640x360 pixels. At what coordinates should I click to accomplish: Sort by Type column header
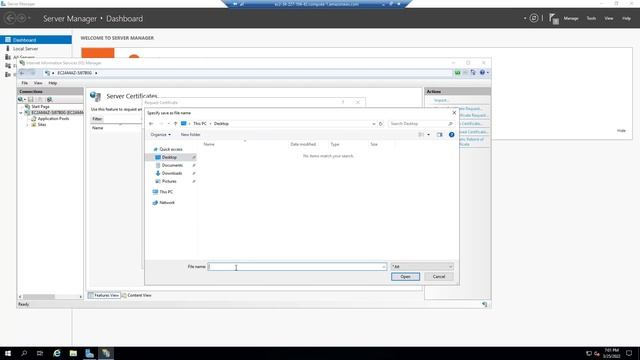pyautogui.click(x=335, y=144)
